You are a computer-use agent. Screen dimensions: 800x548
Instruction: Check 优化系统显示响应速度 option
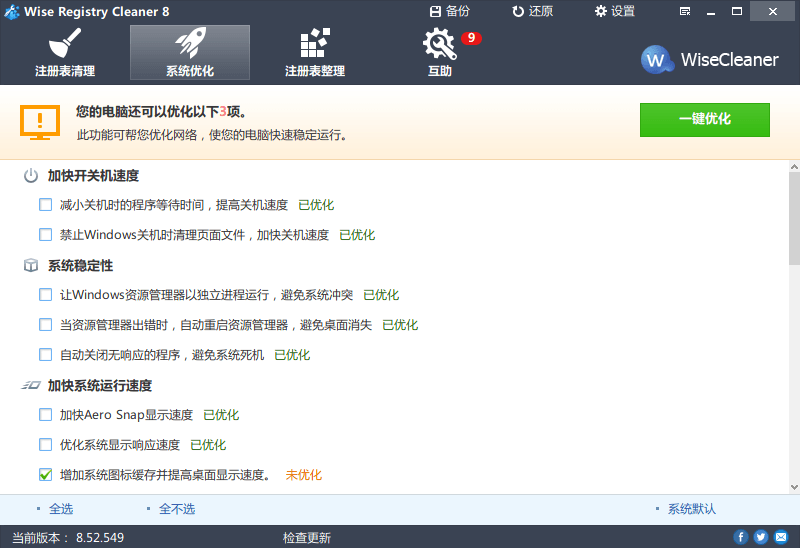click(x=45, y=444)
